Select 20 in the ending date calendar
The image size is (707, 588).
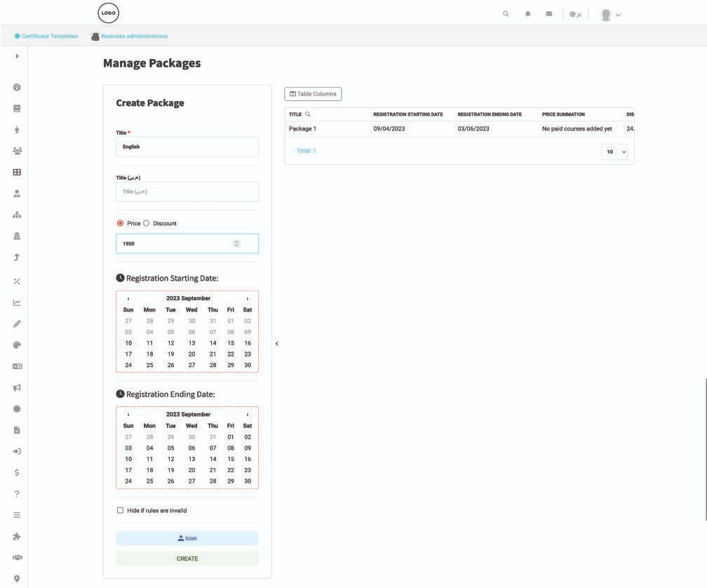click(x=191, y=470)
